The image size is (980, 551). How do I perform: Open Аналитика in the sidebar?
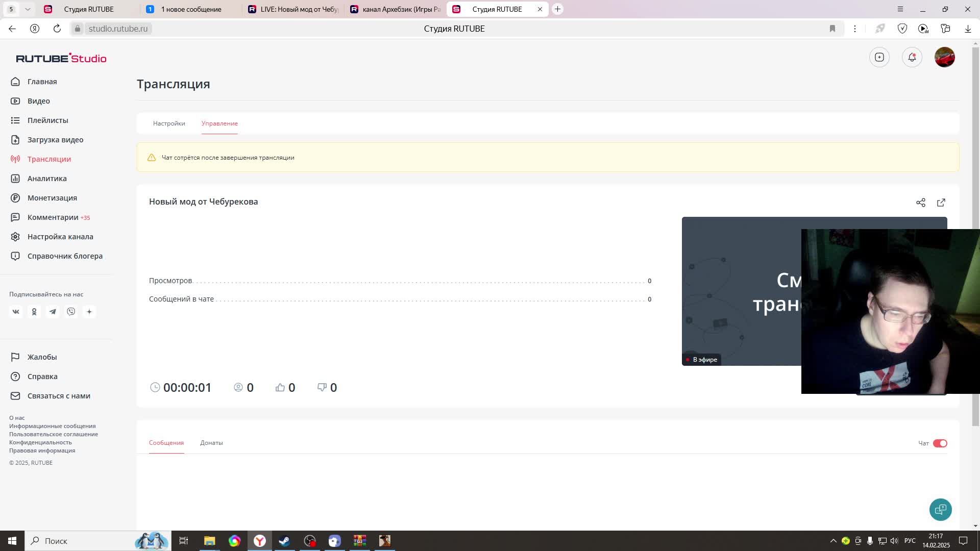[47, 179]
